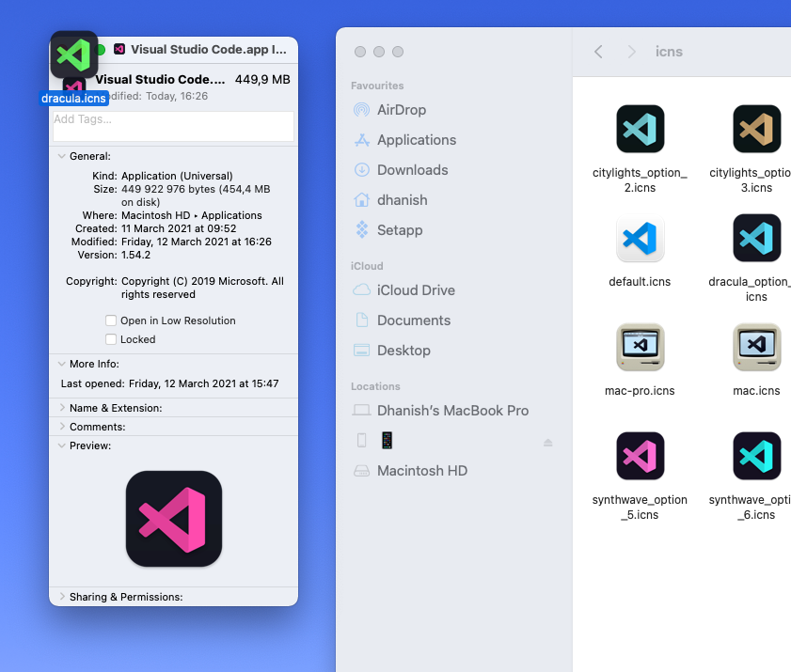
Task: Click the Info window title bar app icon
Action: pyautogui.click(x=119, y=49)
